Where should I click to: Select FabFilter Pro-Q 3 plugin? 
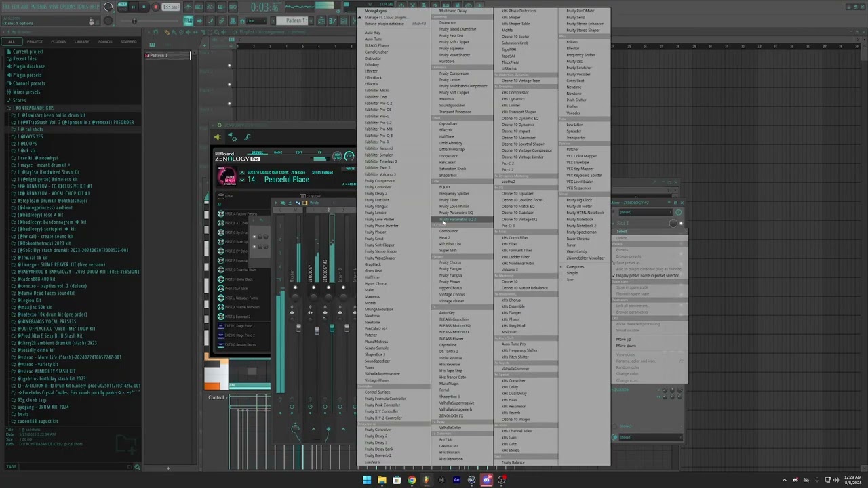coord(378,135)
